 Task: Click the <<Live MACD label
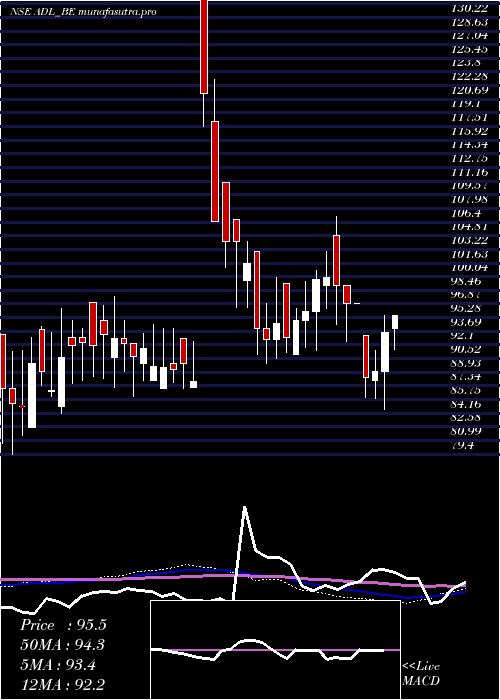point(421,674)
